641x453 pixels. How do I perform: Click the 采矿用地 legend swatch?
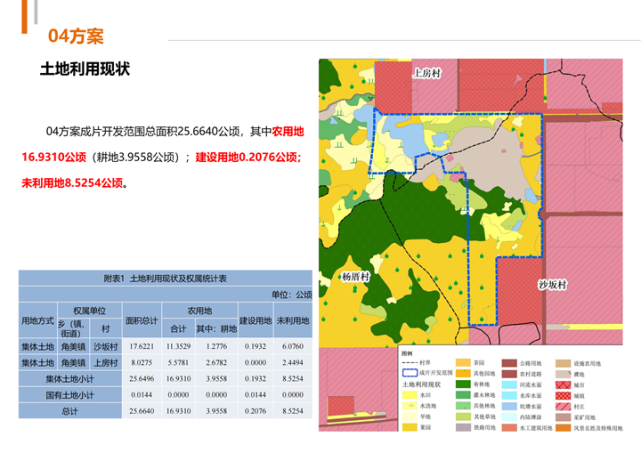click(x=563, y=417)
